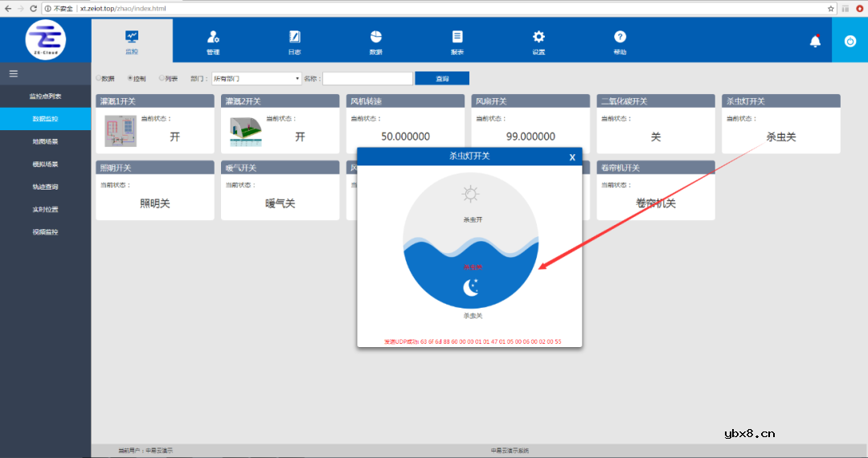The image size is (868, 458).
Task: Open the 报表 report icon
Action: tap(457, 37)
